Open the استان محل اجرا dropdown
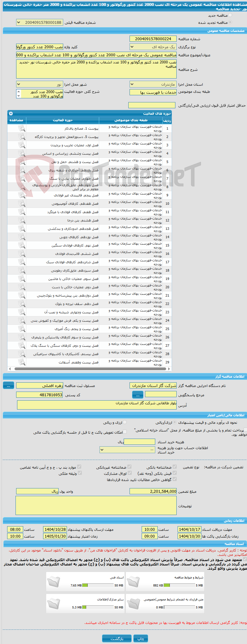Image resolution: width=247 pixels, height=644 pixels. coord(153,84)
